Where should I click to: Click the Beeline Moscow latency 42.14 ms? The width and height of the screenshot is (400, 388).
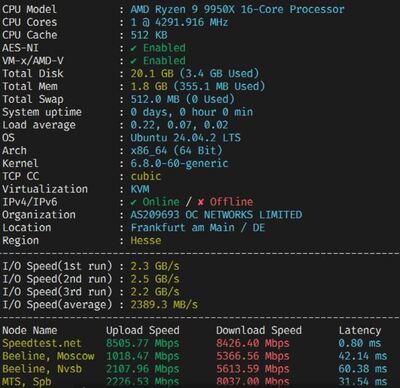tap(363, 356)
